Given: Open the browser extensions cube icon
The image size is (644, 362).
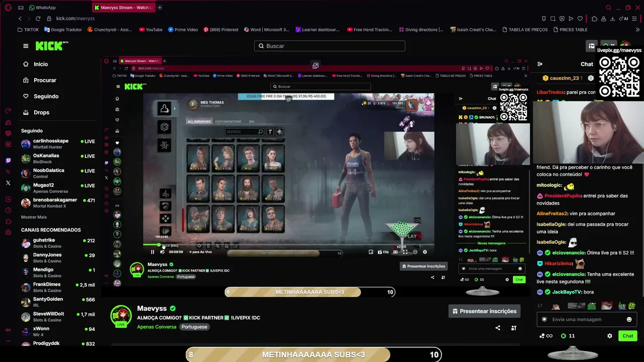Looking at the screenshot, I should tap(594, 19).
